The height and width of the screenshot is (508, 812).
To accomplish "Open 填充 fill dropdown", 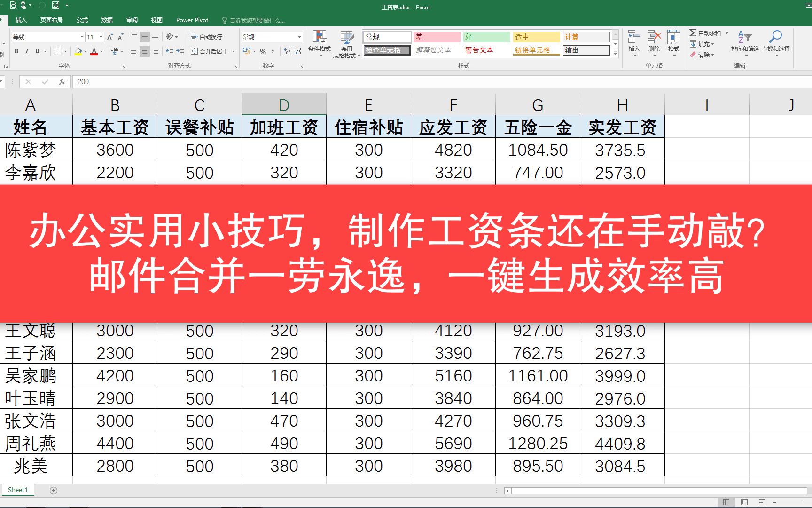I will click(702, 44).
